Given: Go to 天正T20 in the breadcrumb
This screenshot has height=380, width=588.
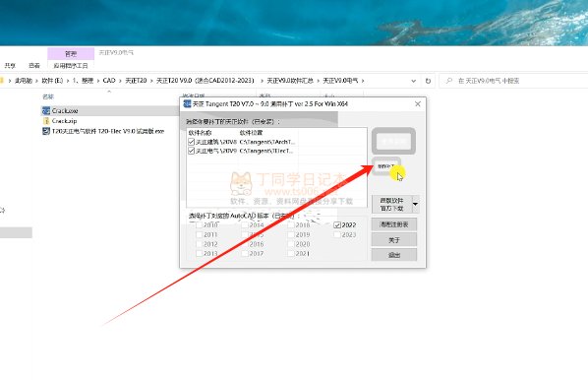Looking at the screenshot, I should pyautogui.click(x=136, y=81).
